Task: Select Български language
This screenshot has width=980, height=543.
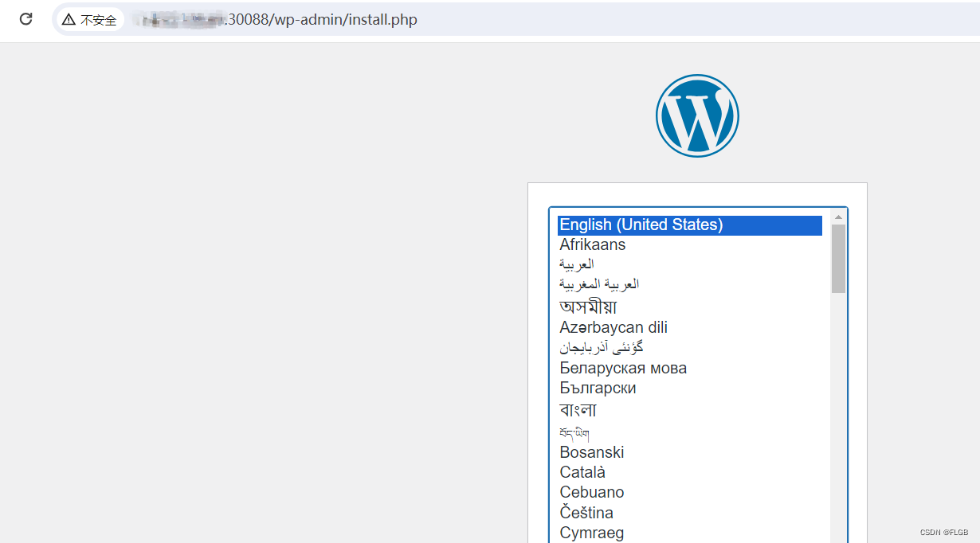Action: tap(690, 388)
